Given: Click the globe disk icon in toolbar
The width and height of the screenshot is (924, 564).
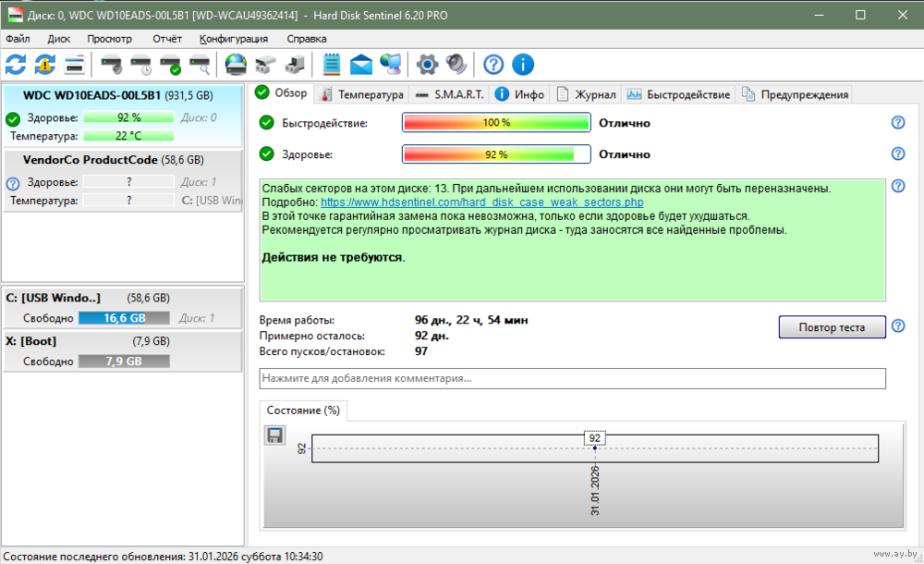Looking at the screenshot, I should coord(237,64).
